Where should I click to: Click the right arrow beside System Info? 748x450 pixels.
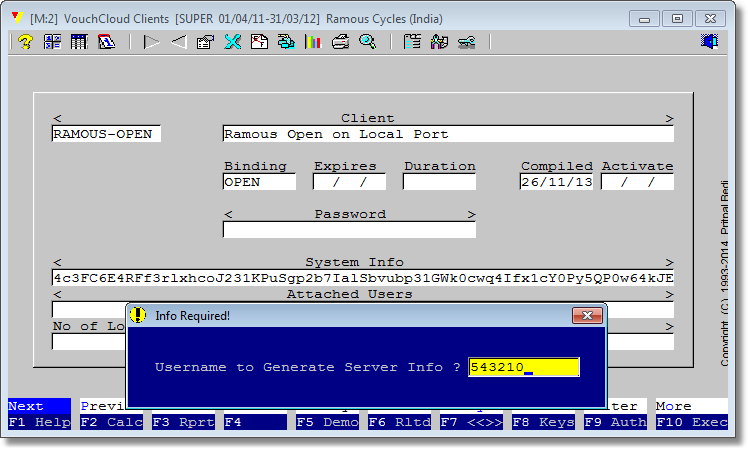click(x=669, y=262)
